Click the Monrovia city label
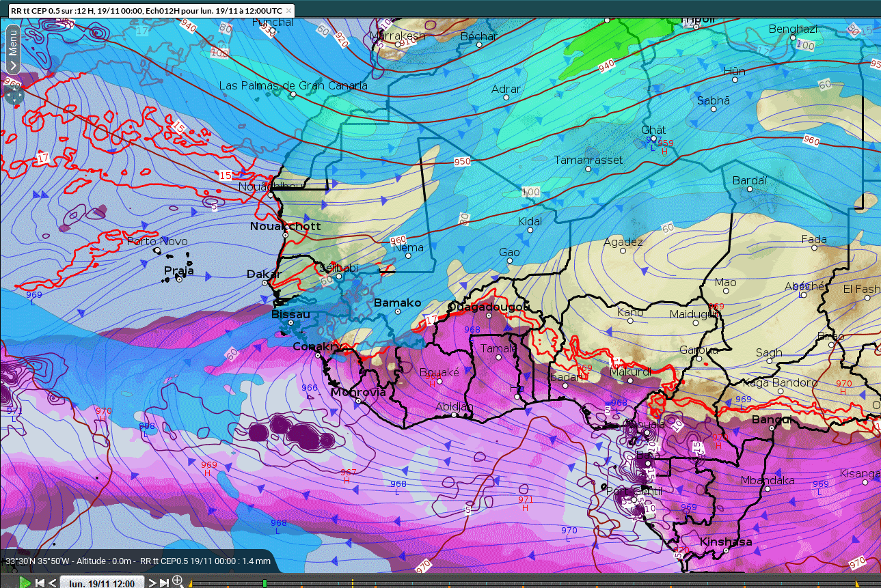881x588 pixels. [x=358, y=392]
